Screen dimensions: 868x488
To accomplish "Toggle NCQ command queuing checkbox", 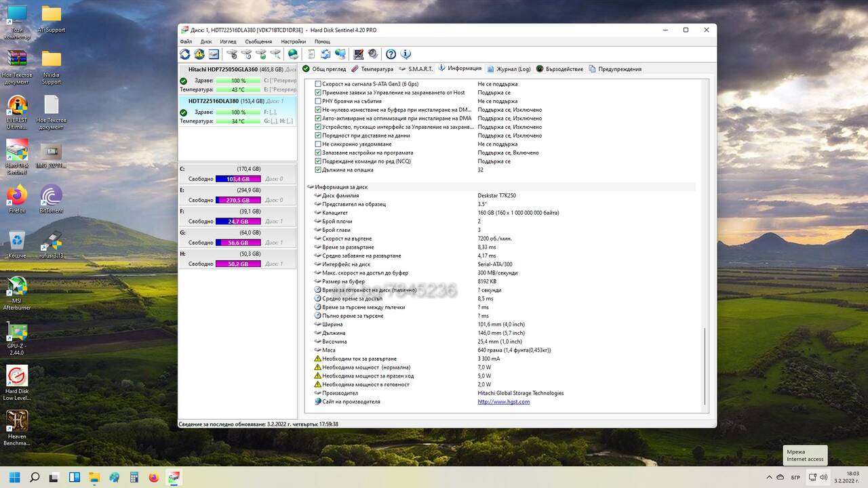I will tap(318, 161).
